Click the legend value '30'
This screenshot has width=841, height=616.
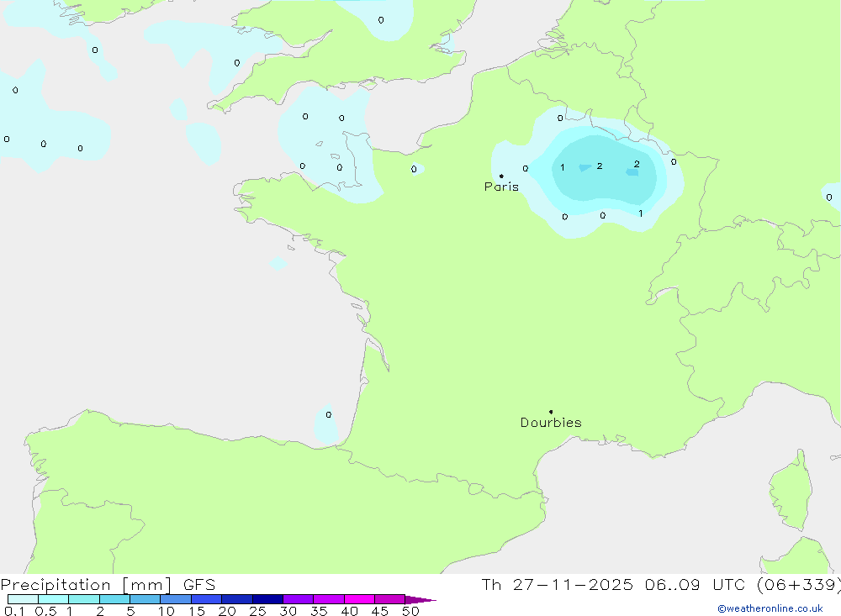point(288,611)
